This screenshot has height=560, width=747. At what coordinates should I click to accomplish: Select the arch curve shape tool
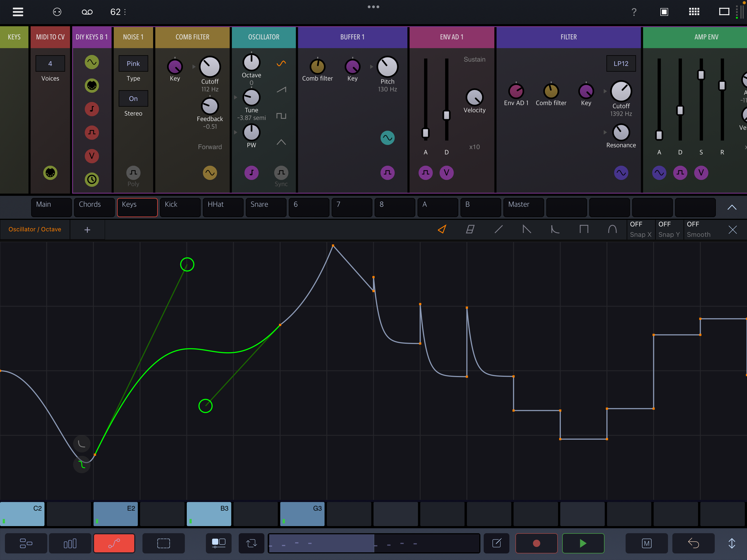click(x=612, y=230)
